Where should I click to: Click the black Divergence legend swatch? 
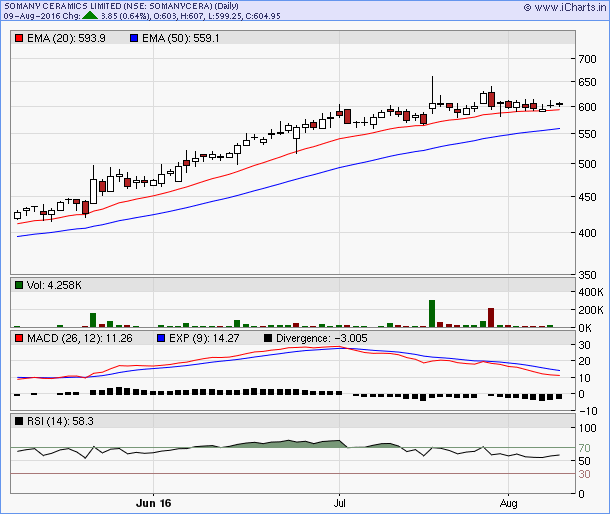click(x=268, y=338)
